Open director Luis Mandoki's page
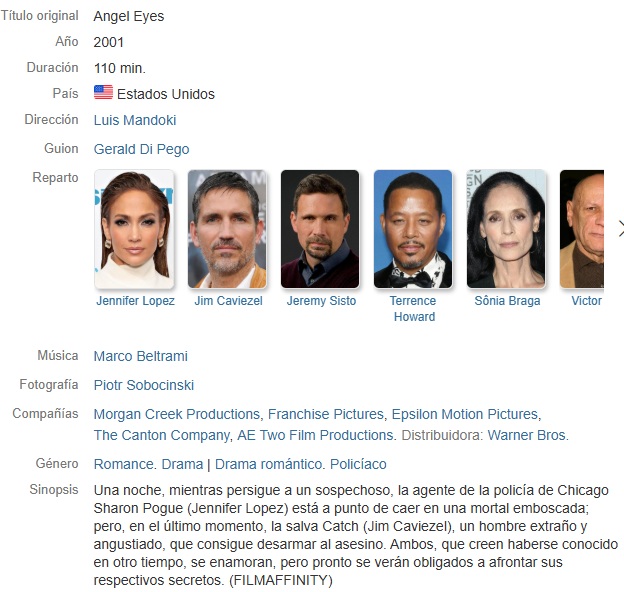 point(135,120)
